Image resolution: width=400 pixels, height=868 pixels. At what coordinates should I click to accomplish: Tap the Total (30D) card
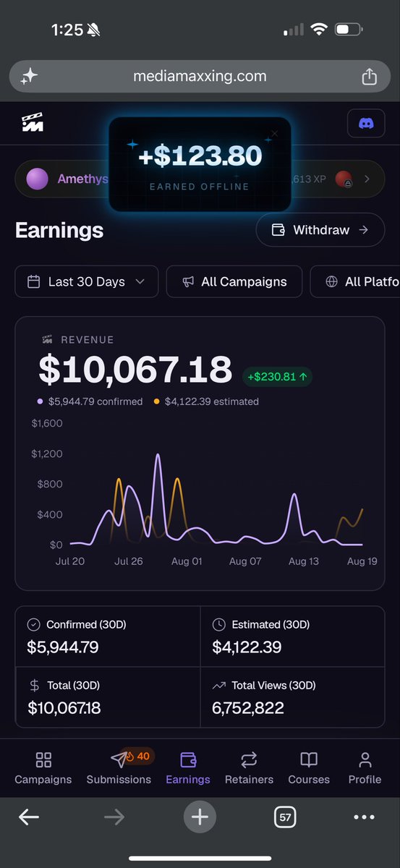point(108,697)
